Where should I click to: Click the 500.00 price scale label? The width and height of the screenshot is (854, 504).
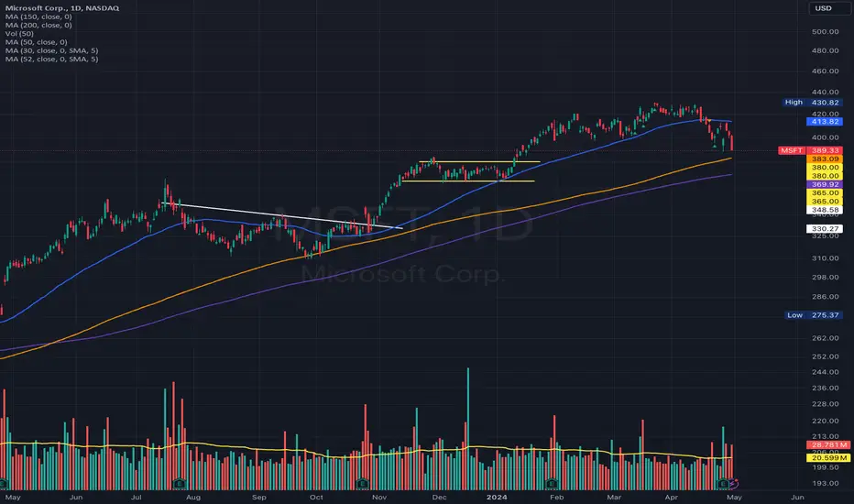(825, 31)
